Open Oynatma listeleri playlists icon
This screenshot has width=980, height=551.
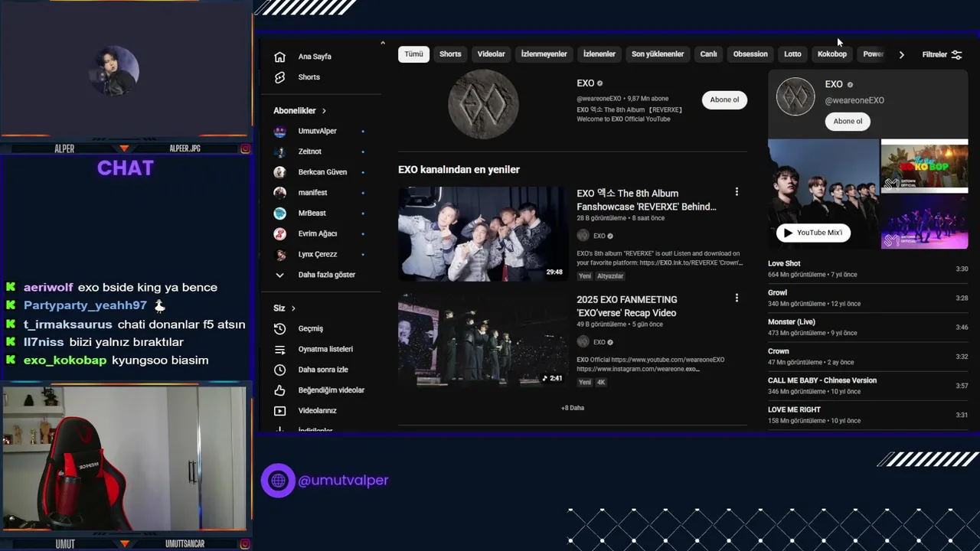pyautogui.click(x=280, y=349)
